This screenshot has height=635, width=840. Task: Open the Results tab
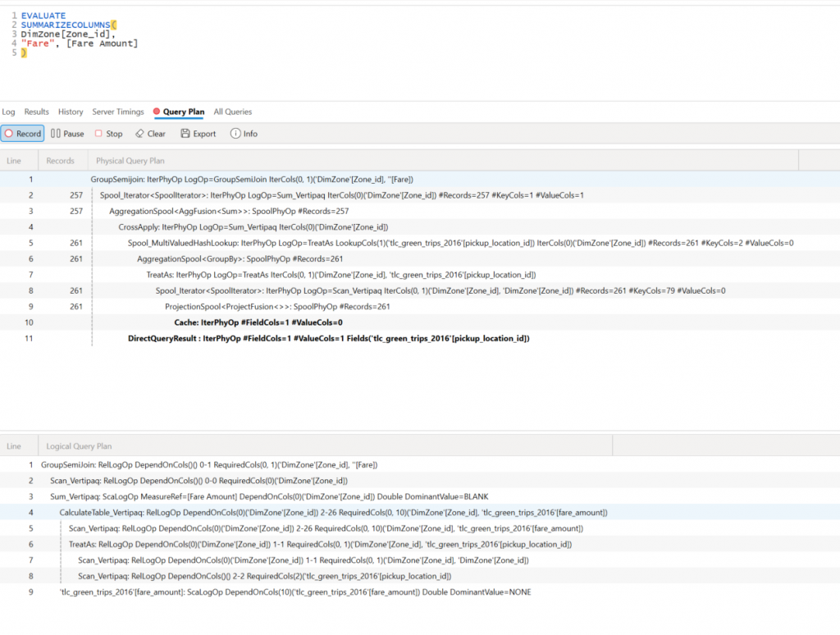click(36, 112)
